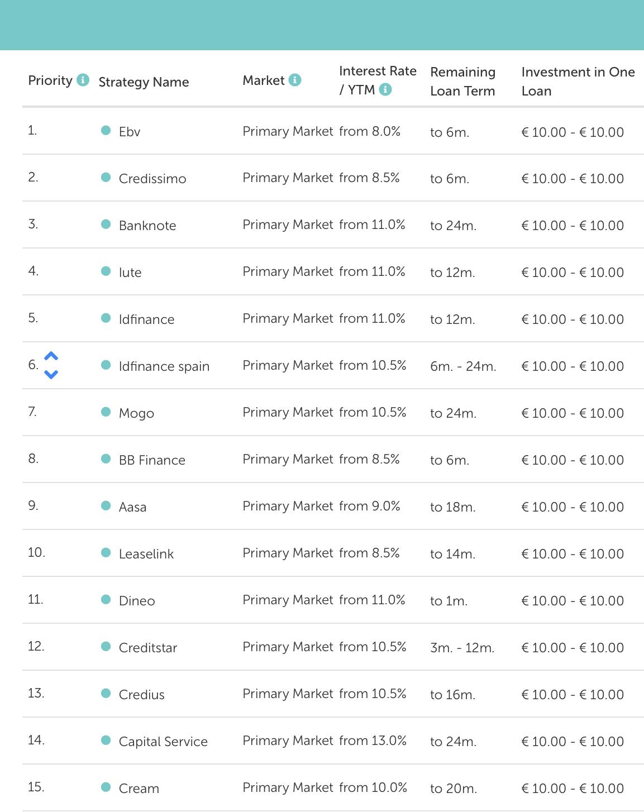Open the Iute strategy
Screen dimensions: 644x812
130,273
